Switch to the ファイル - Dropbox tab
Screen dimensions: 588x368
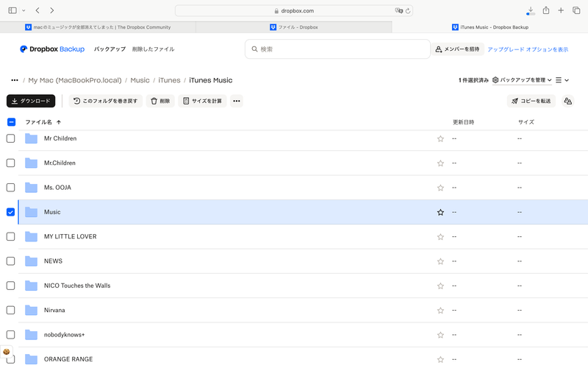tap(294, 27)
